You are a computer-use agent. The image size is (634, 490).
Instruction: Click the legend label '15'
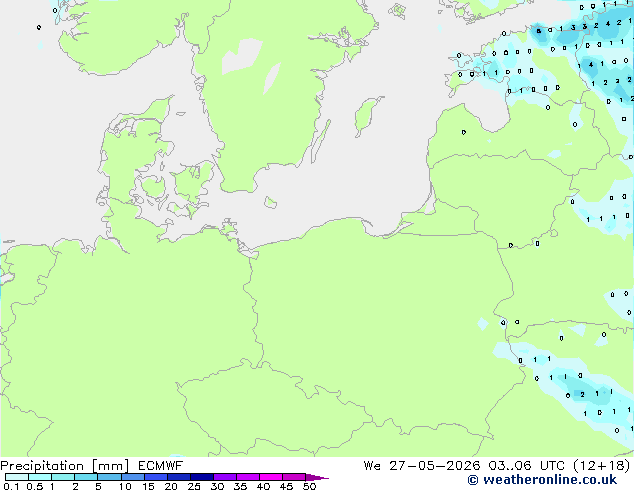pyautogui.click(x=148, y=486)
